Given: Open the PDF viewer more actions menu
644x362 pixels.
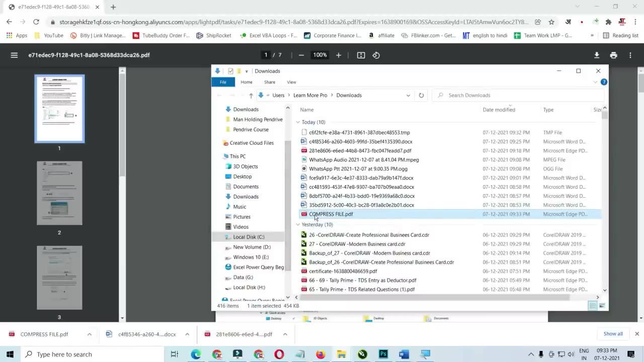Looking at the screenshot, I should point(630,55).
